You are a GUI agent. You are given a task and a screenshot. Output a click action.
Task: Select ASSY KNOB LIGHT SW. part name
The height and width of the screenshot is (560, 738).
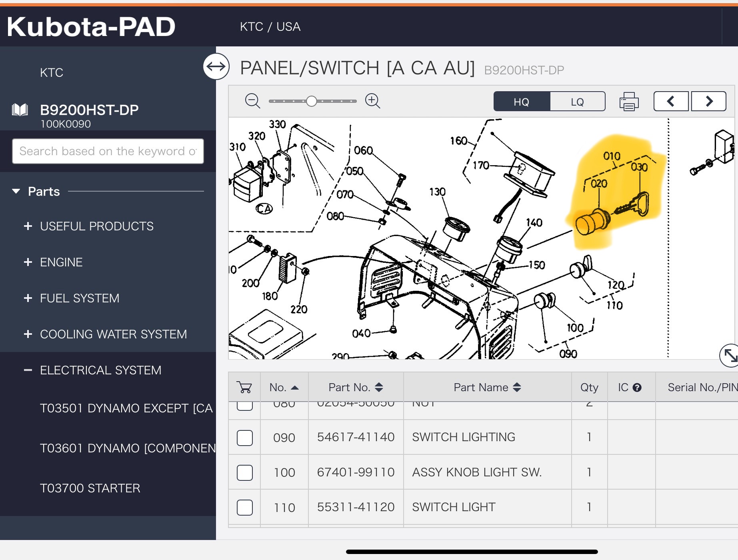pyautogui.click(x=477, y=472)
